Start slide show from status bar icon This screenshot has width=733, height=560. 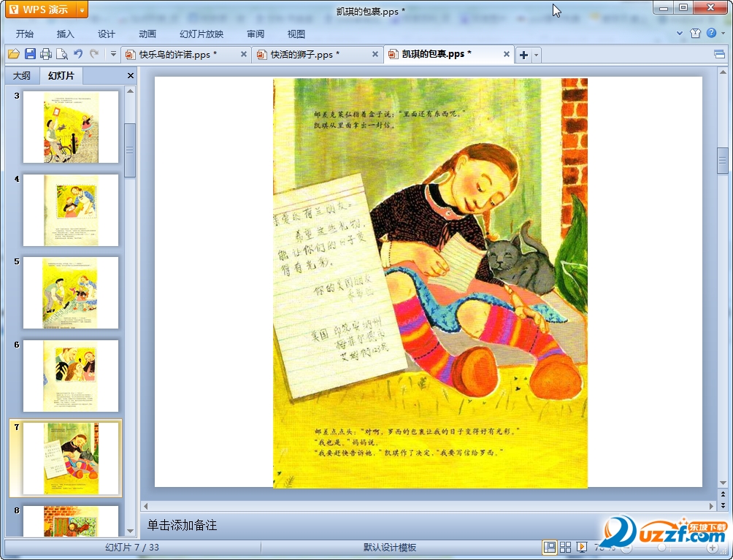point(582,548)
